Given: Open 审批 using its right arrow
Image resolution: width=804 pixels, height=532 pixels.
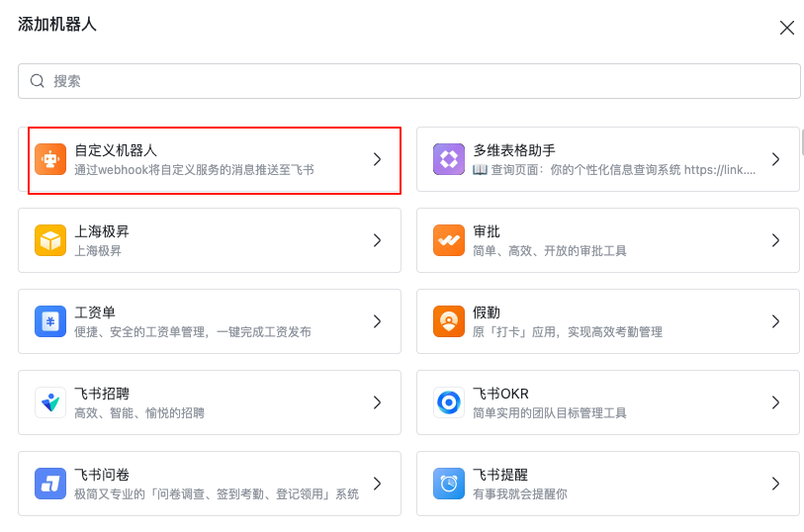Looking at the screenshot, I should (775, 240).
